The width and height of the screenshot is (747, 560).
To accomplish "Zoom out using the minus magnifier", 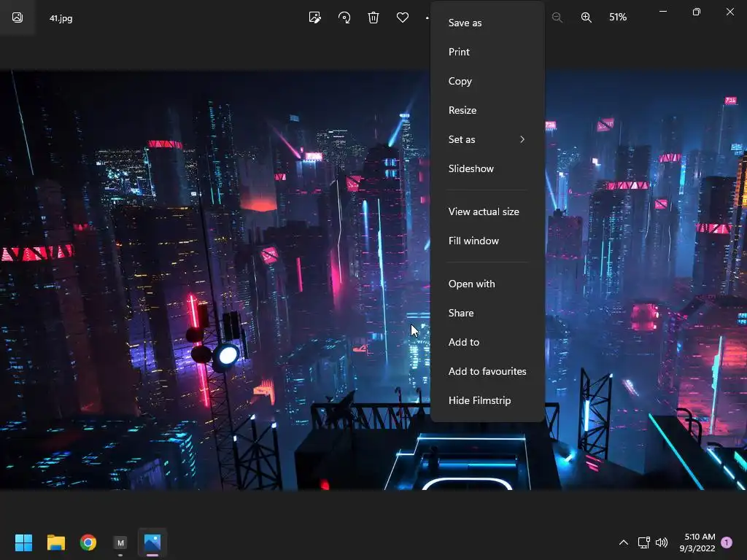I will pyautogui.click(x=557, y=17).
